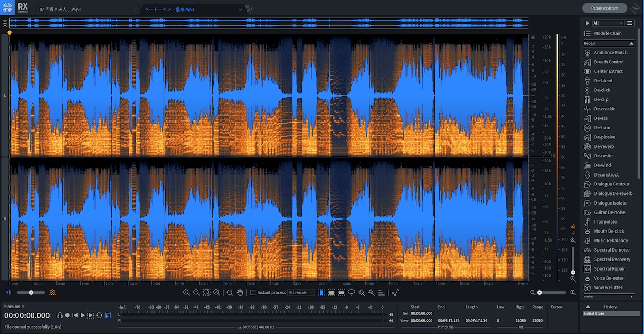Open the Dialogue De-reverb module
Screen dimensions: 644x334
click(610, 193)
